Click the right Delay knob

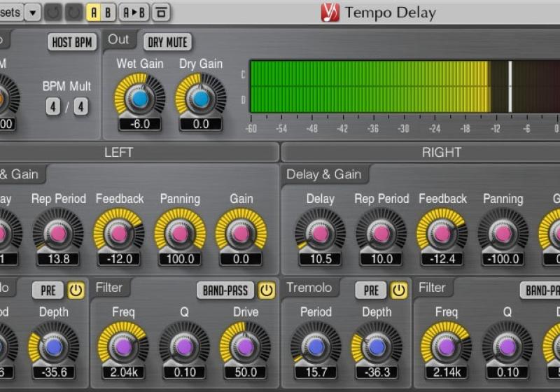pyautogui.click(x=320, y=233)
